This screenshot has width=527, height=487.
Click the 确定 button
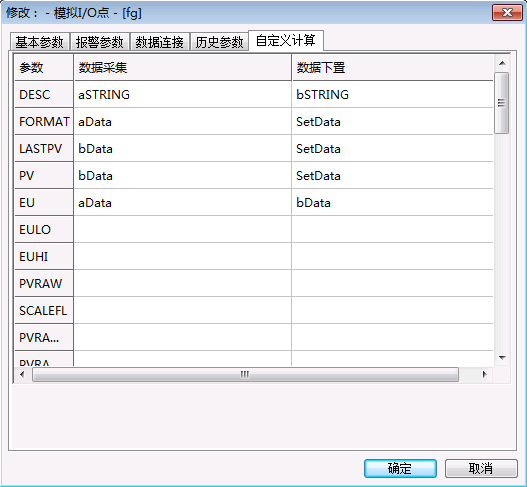(x=400, y=468)
